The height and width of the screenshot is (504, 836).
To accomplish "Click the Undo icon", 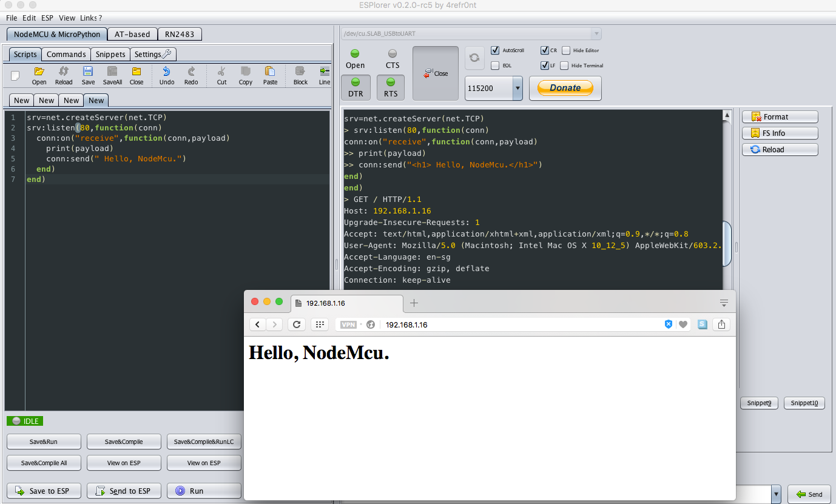I will click(x=166, y=74).
